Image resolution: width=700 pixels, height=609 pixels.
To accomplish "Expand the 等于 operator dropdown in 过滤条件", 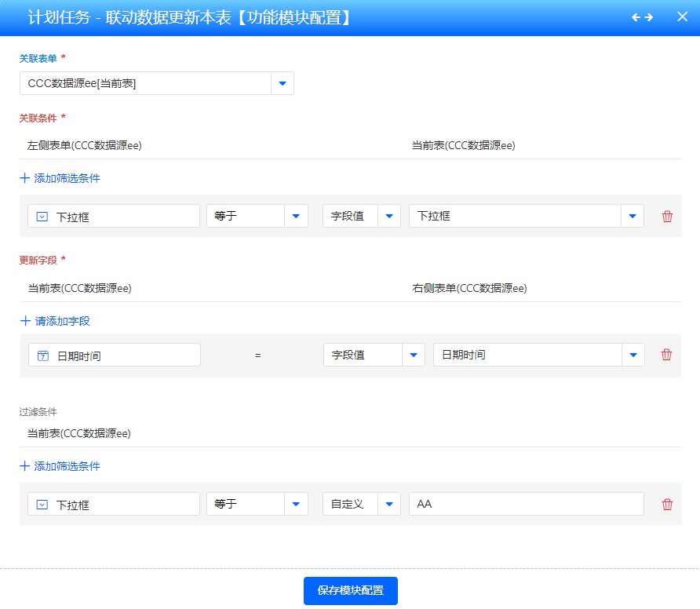I will click(296, 505).
